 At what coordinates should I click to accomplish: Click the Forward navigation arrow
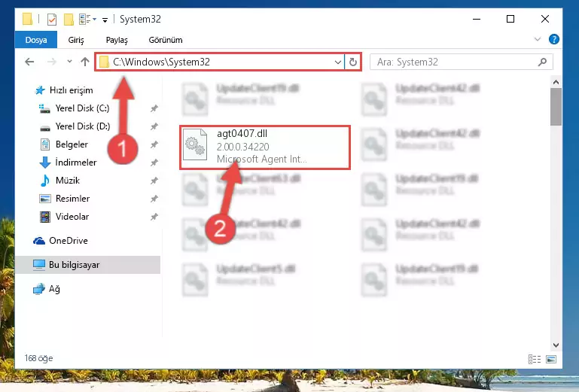[x=52, y=62]
